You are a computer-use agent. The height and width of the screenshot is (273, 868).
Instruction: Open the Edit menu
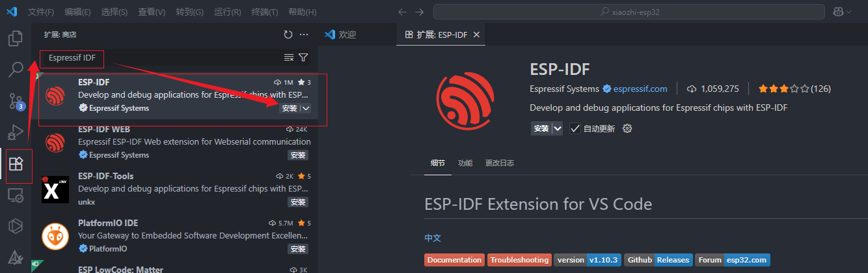pyautogui.click(x=78, y=12)
